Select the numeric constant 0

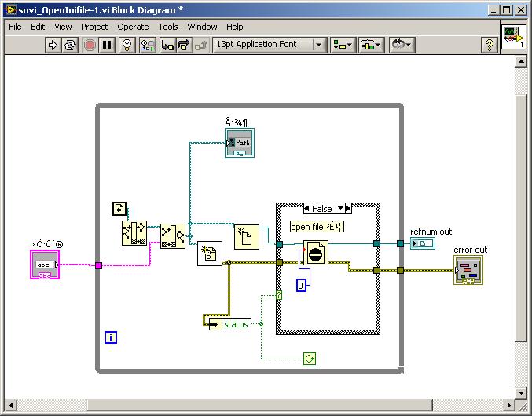pyautogui.click(x=301, y=286)
